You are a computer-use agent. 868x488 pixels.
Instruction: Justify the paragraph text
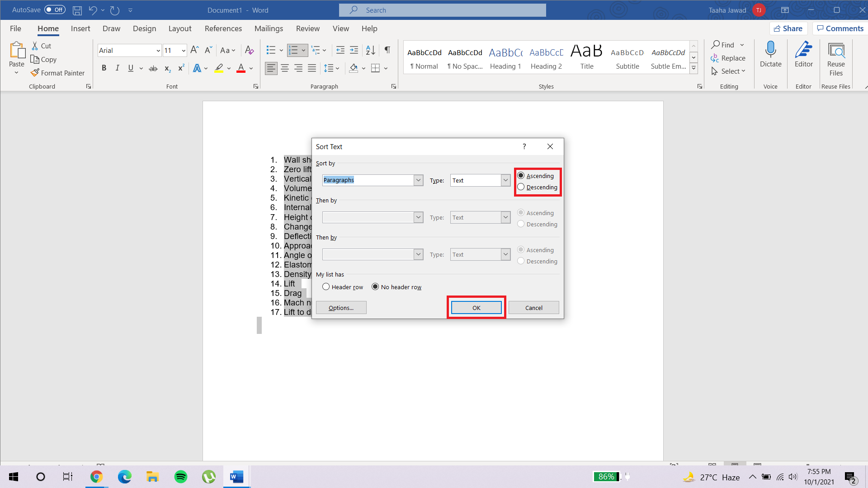[x=312, y=68]
